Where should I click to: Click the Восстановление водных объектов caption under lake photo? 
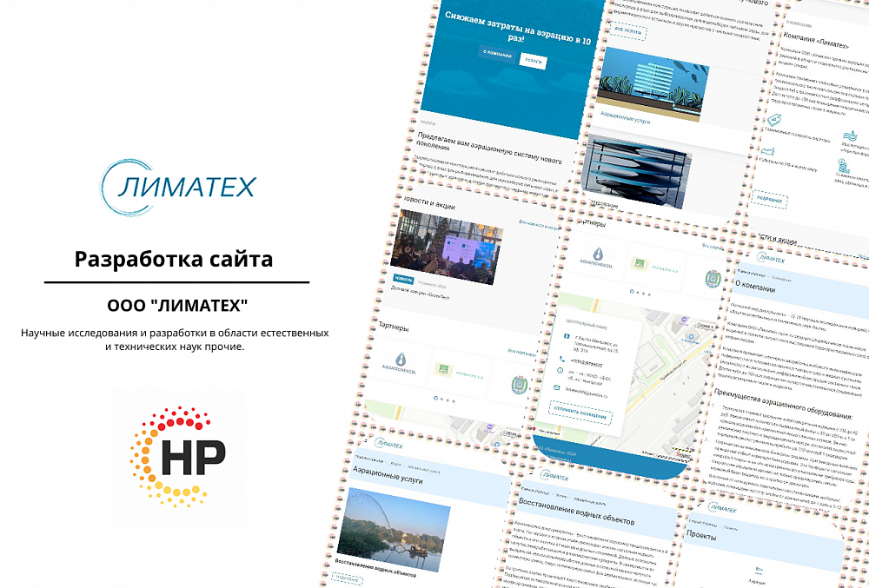pyautogui.click(x=376, y=566)
